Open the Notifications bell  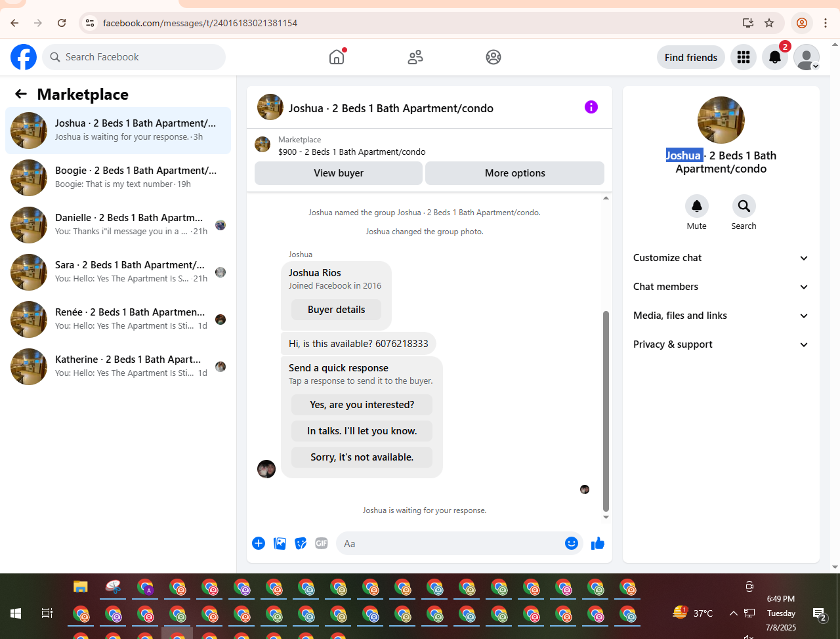point(775,57)
